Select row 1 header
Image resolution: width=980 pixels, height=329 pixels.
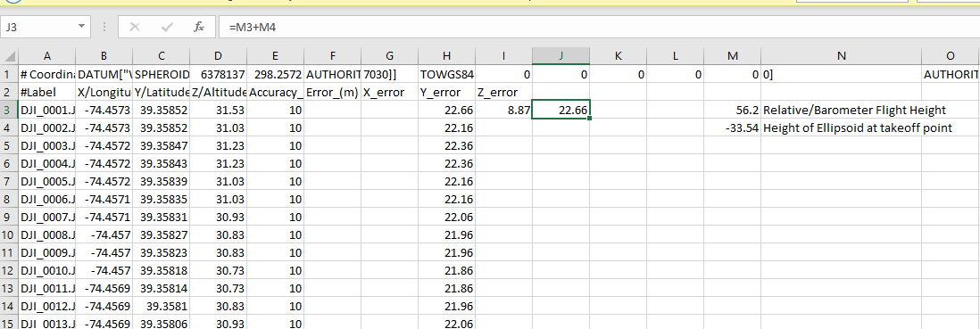coord(10,74)
